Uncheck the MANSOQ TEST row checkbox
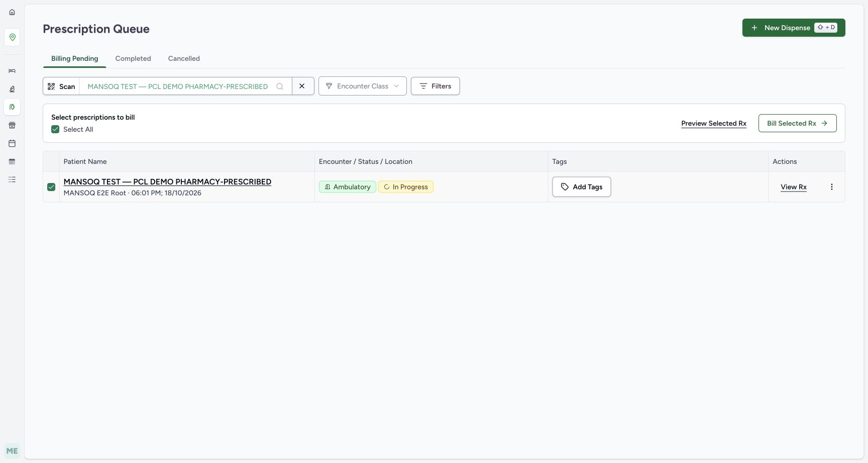The width and height of the screenshot is (868, 463). tap(51, 187)
